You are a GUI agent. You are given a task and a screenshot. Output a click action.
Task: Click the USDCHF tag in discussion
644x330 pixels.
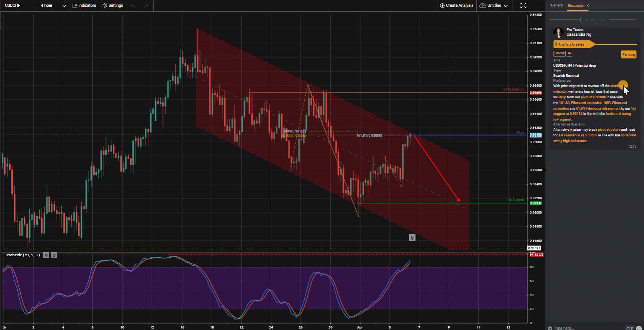pos(560,53)
